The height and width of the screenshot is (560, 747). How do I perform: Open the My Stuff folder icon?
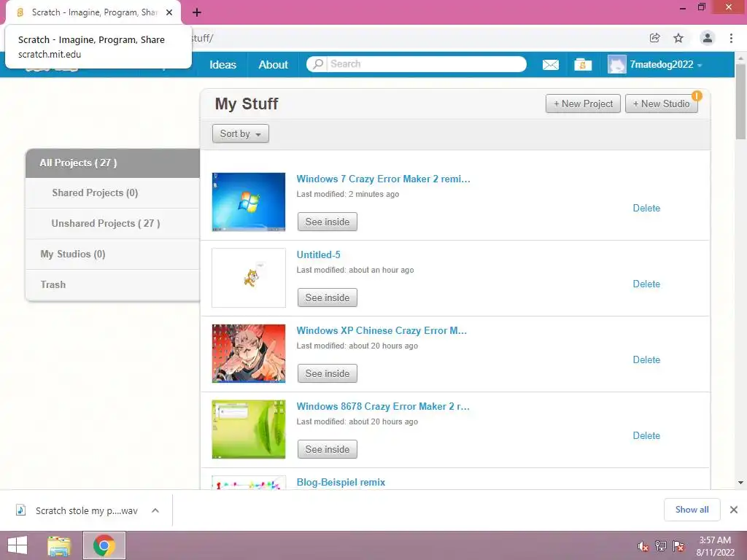click(x=583, y=64)
